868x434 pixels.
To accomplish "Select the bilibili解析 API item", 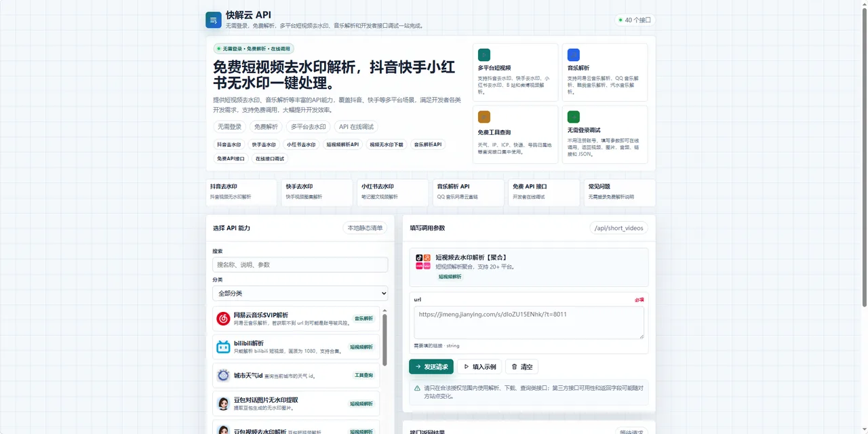I will pyautogui.click(x=295, y=347).
